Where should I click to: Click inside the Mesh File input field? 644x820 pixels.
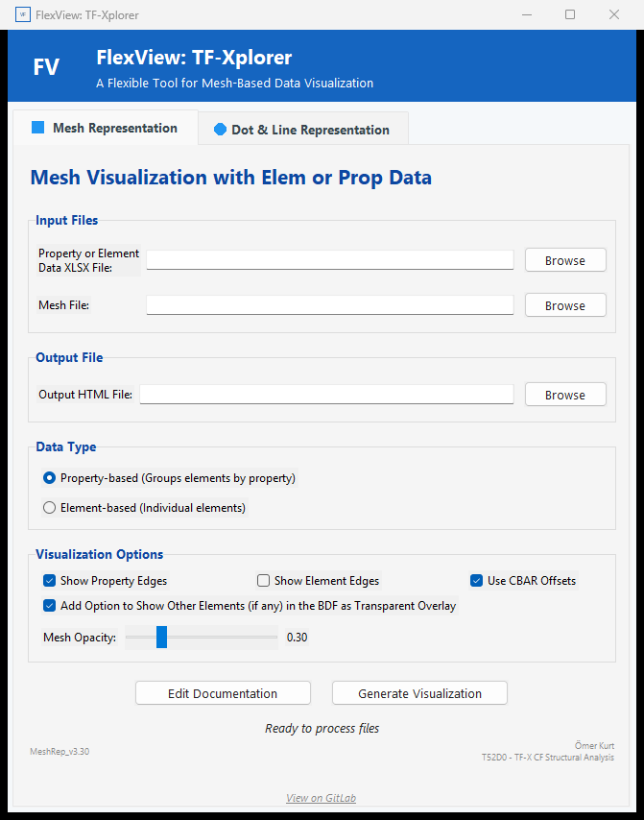329,304
